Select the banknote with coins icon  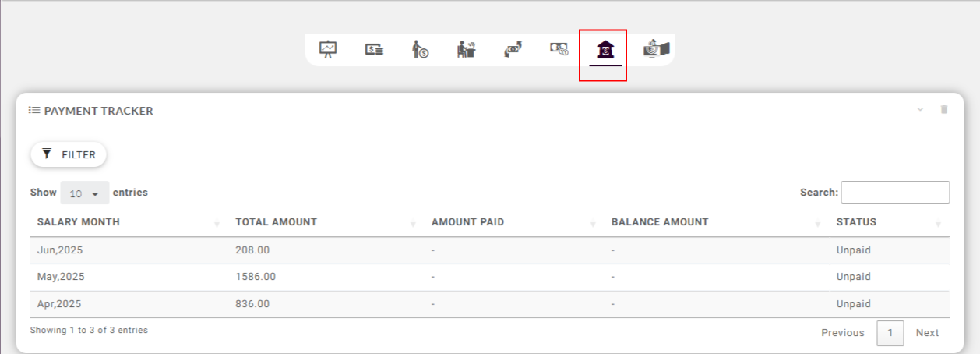click(559, 50)
